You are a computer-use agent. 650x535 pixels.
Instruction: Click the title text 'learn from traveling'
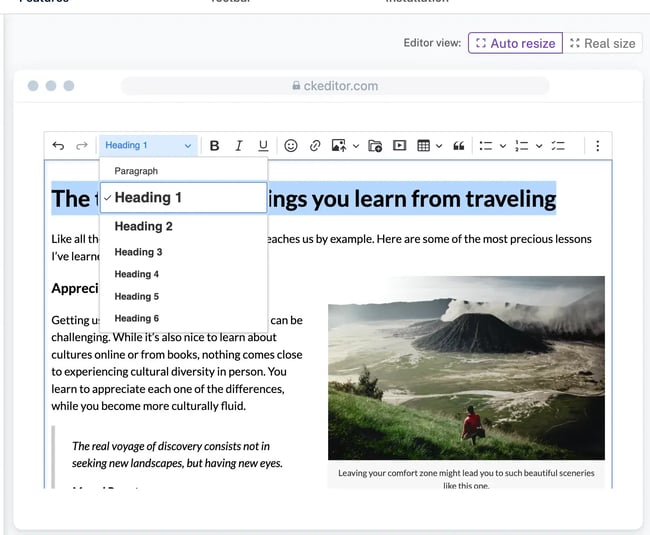point(455,199)
